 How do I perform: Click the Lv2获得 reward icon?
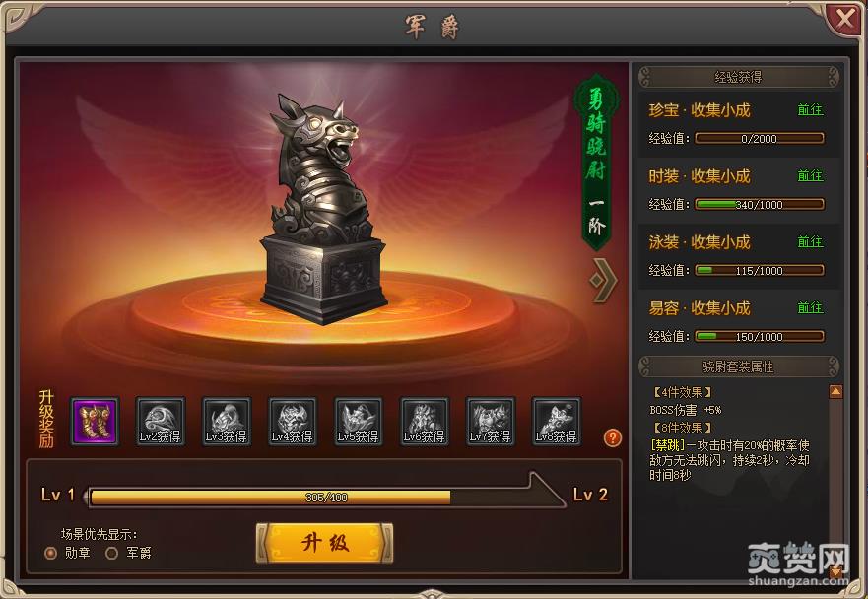161,422
